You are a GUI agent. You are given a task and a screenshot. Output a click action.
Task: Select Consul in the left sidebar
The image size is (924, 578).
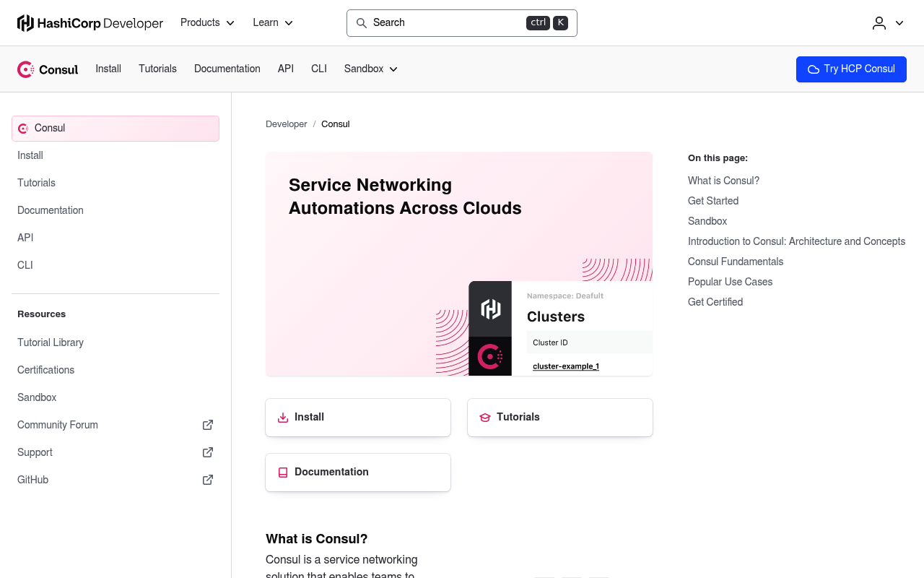coord(115,129)
